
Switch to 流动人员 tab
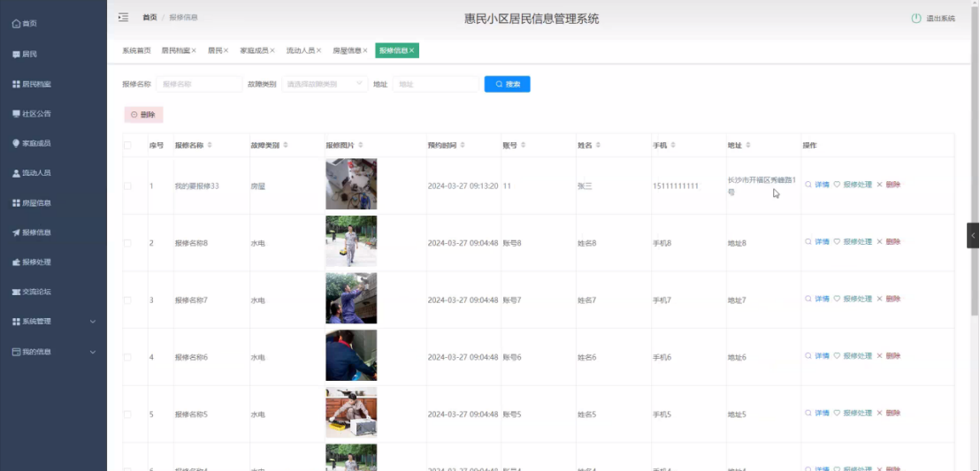[301, 50]
